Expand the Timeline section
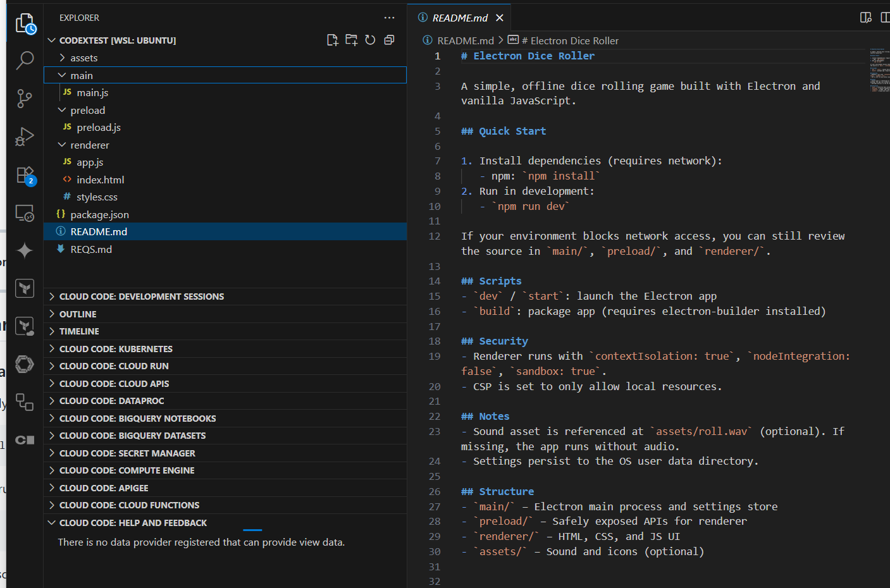Image resolution: width=890 pixels, height=588 pixels. [225, 331]
